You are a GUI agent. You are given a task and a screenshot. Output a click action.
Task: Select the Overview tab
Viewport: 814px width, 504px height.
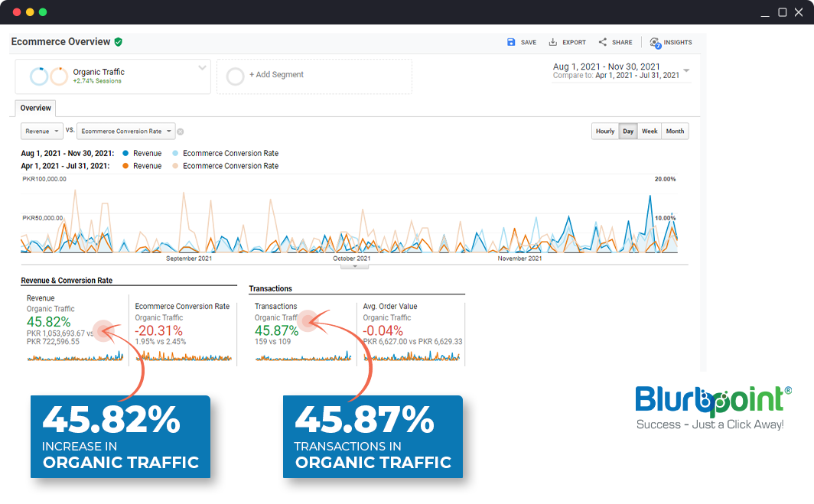pos(35,109)
